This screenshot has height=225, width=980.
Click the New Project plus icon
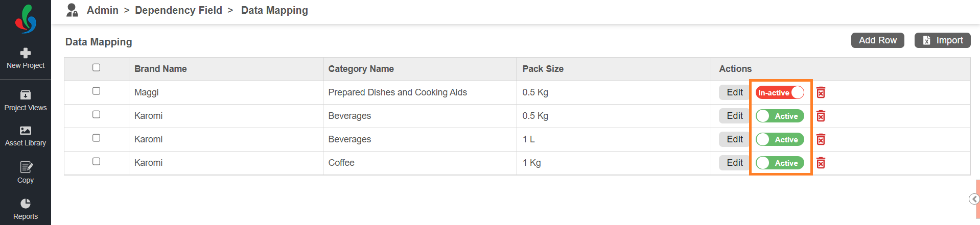click(x=26, y=53)
